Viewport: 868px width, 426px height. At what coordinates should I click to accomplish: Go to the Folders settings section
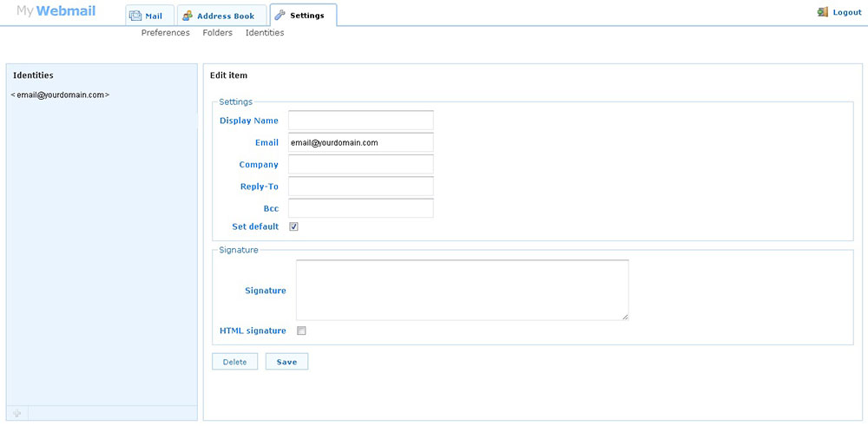(217, 33)
